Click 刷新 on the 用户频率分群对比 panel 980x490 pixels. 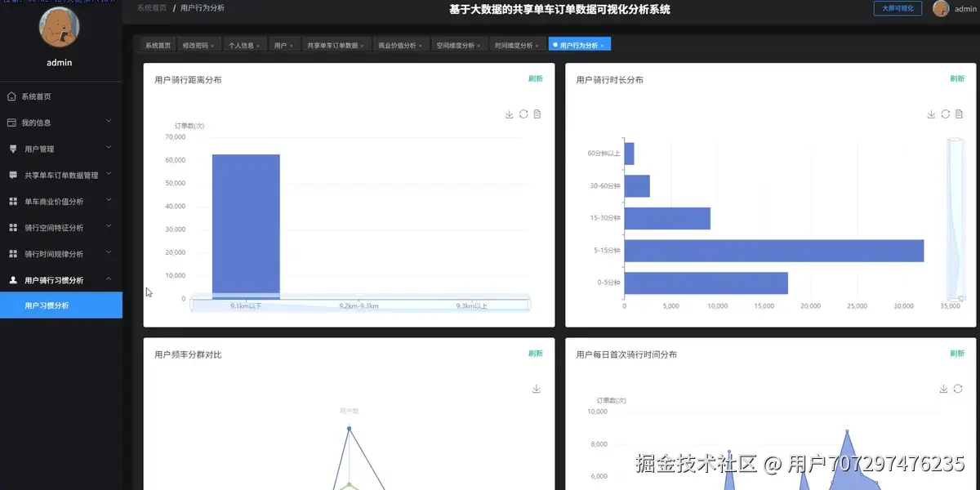536,354
